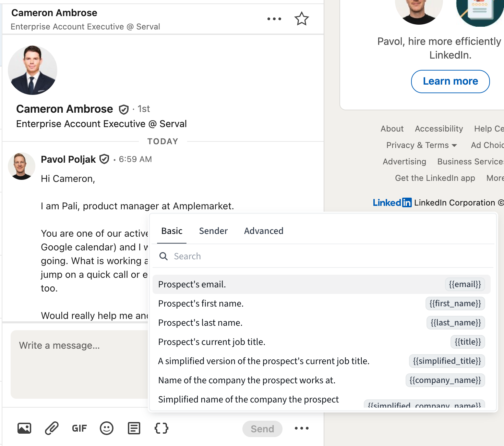Open curly-braces variables picker
Viewport: 504px width, 446px height.
[161, 428]
